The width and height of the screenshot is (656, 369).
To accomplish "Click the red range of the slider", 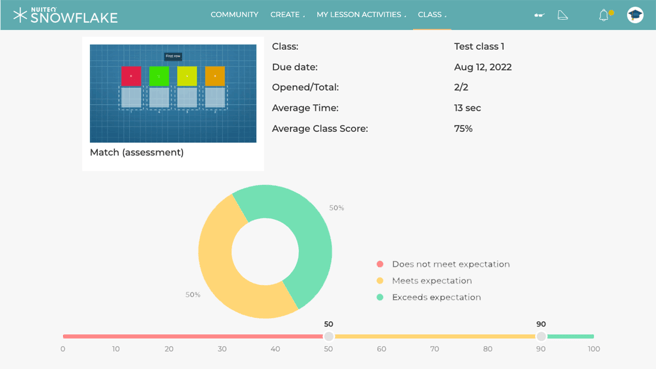I will (x=193, y=336).
